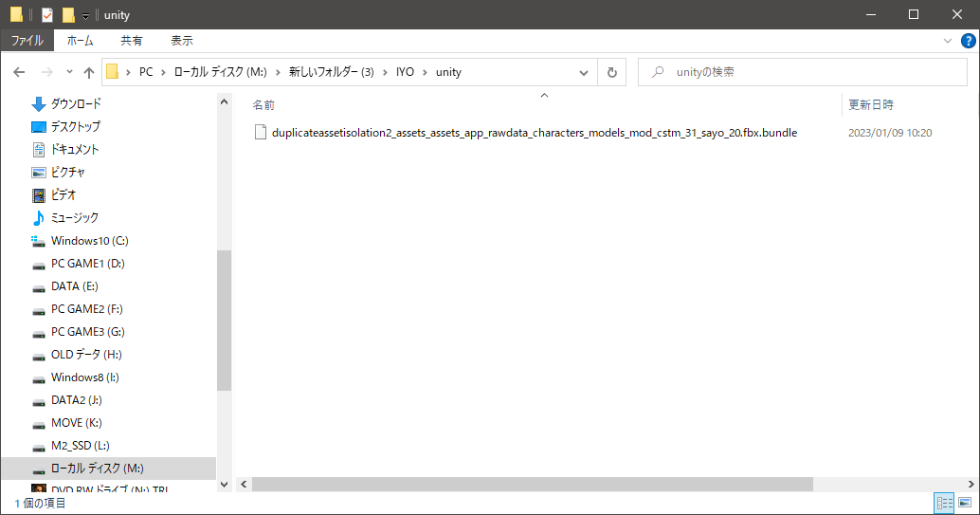Click ローカル ディスク (M:) in the breadcrumb
Image resolution: width=980 pixels, height=515 pixels.
[220, 72]
